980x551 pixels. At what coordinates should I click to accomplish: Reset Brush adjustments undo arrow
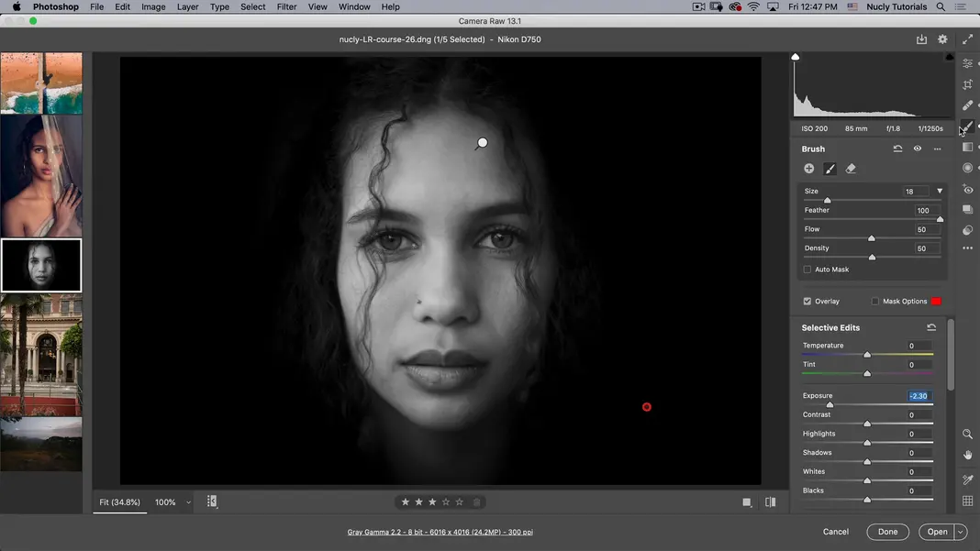(897, 149)
